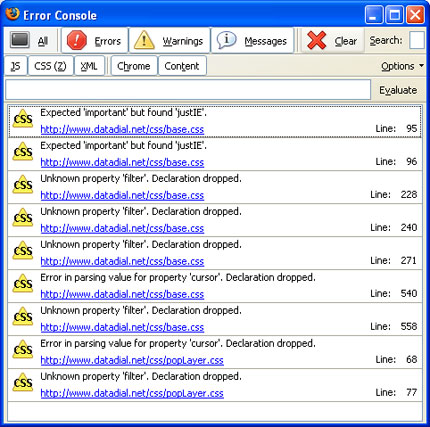Focus the Search input box
This screenshot has height=427, width=430.
(x=417, y=41)
